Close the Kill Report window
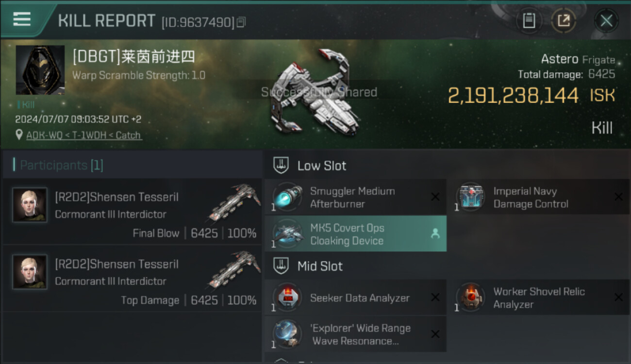Image resolution: width=631 pixels, height=364 pixels. click(x=606, y=21)
